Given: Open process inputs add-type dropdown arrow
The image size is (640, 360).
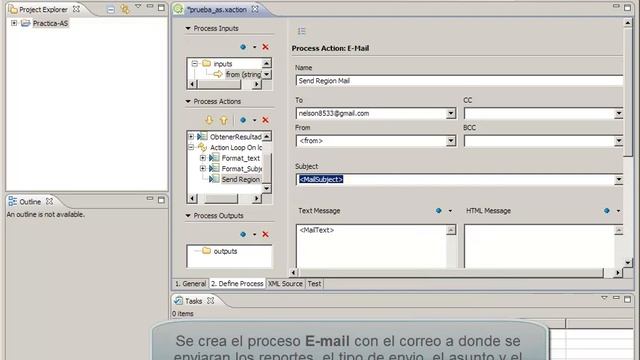Looking at the screenshot, I should coord(254,47).
